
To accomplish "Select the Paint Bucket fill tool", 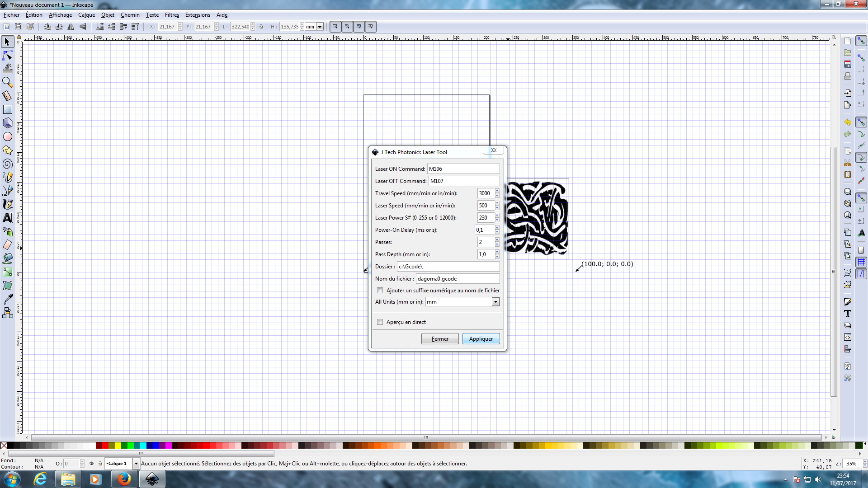I will point(7,258).
